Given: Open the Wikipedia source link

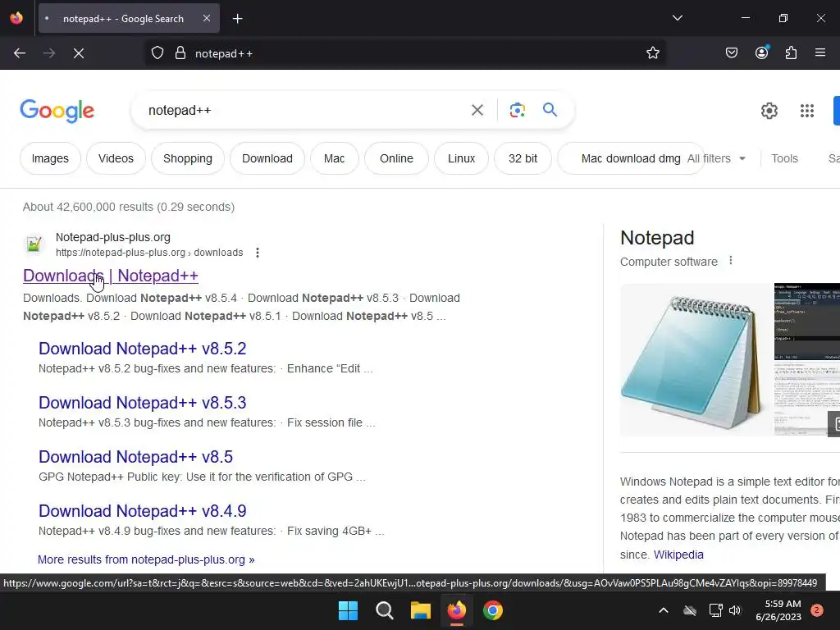Looking at the screenshot, I should point(678,555).
